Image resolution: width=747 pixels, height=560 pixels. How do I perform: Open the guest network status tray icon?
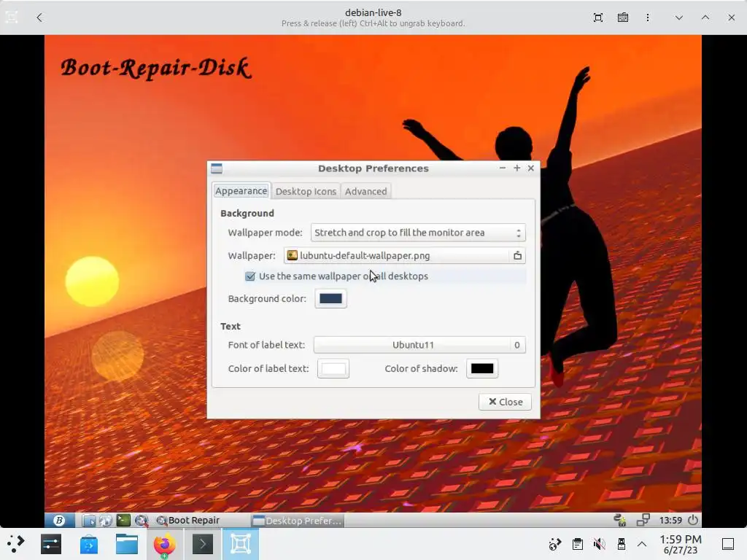click(620, 520)
